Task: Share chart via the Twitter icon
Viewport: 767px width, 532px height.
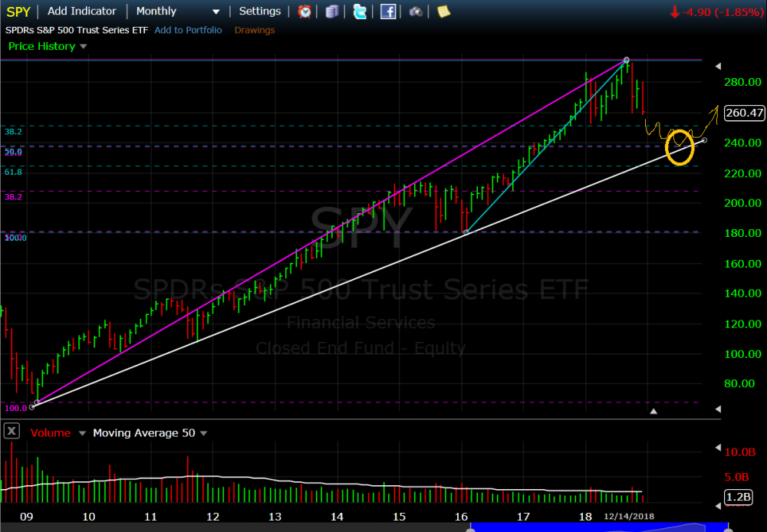Action: 360,11
